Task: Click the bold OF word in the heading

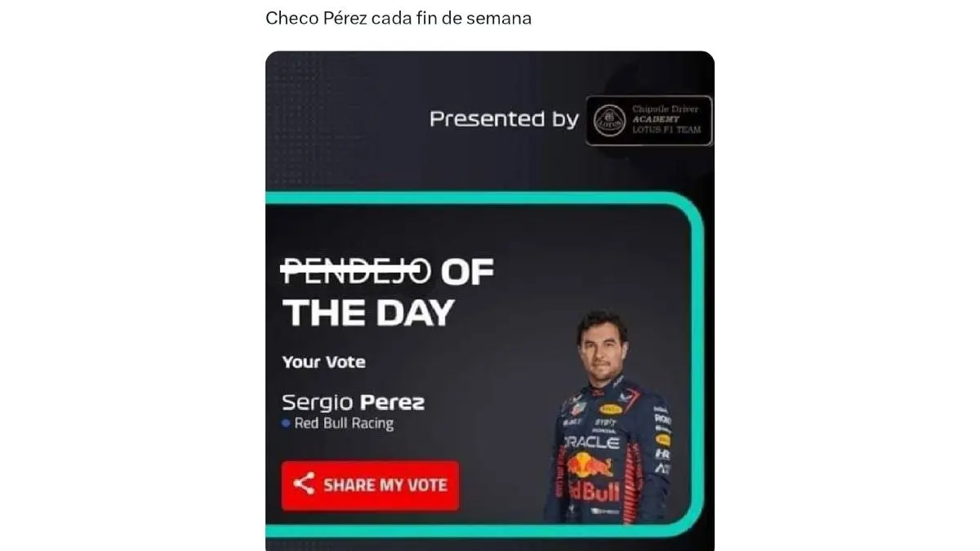Action: [x=467, y=271]
